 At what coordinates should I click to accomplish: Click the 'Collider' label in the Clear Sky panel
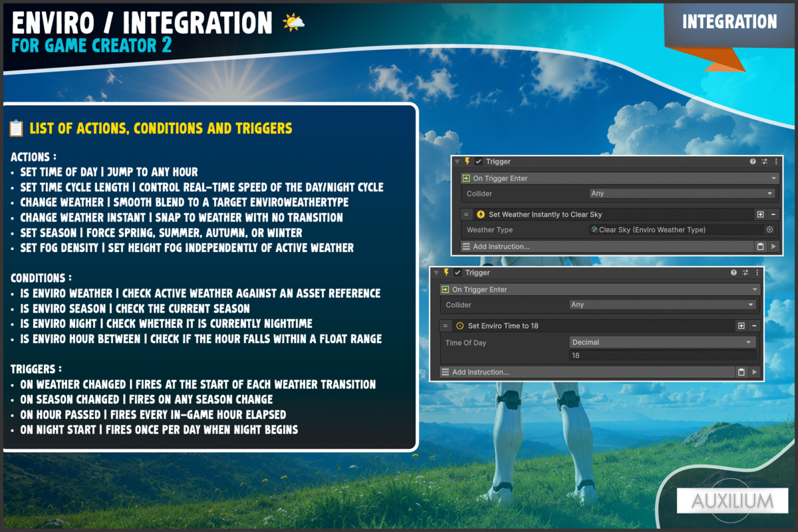(x=479, y=194)
